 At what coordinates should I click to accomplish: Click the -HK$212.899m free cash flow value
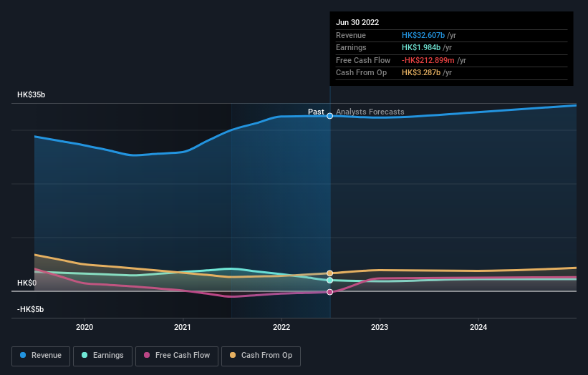tap(428, 60)
